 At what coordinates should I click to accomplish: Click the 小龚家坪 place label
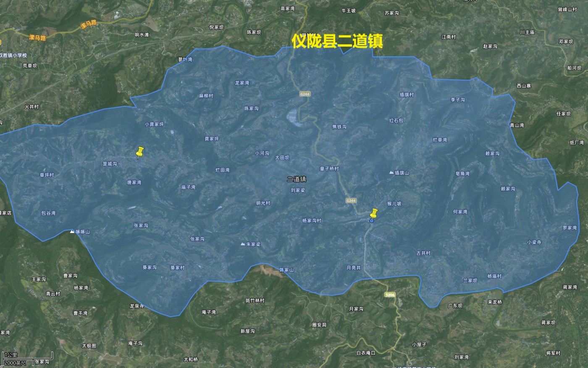click(x=154, y=124)
